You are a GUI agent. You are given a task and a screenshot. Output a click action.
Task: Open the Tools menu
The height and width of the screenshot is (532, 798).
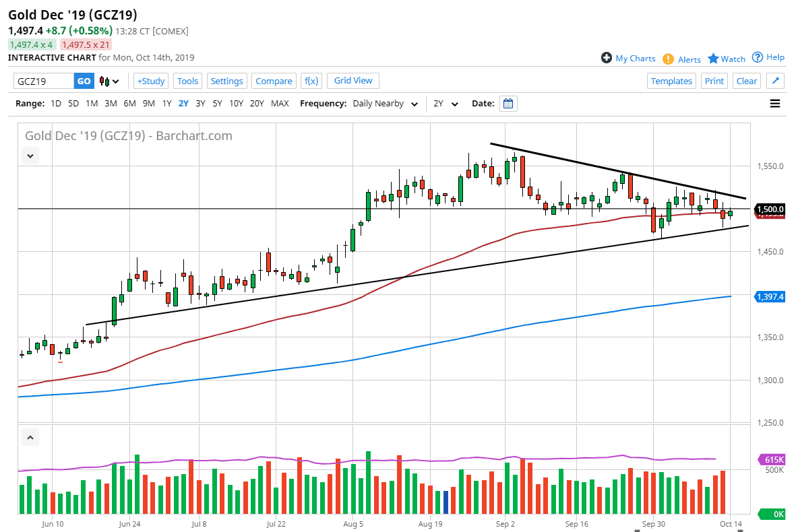point(187,81)
